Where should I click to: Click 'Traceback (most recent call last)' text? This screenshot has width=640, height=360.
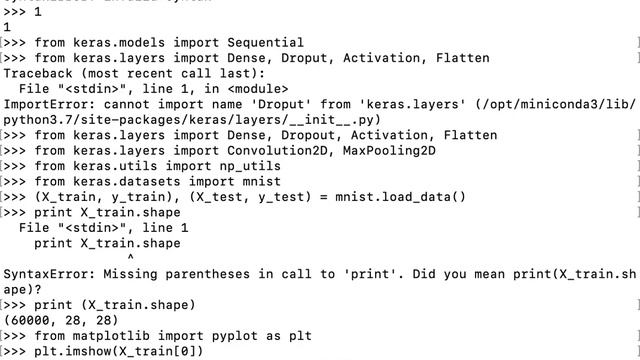click(x=134, y=73)
